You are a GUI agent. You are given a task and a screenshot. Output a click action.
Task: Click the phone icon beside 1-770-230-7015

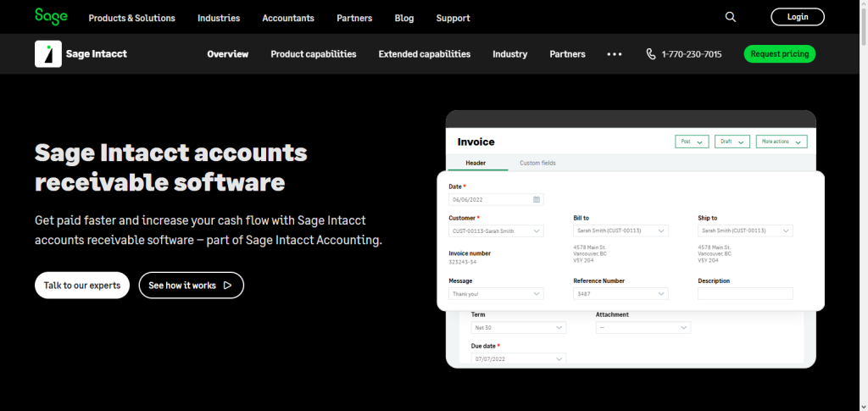click(x=651, y=53)
